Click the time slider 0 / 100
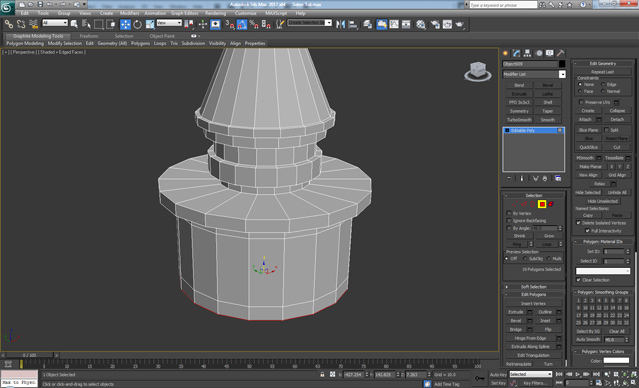The height and width of the screenshot is (388, 639). pos(29,355)
